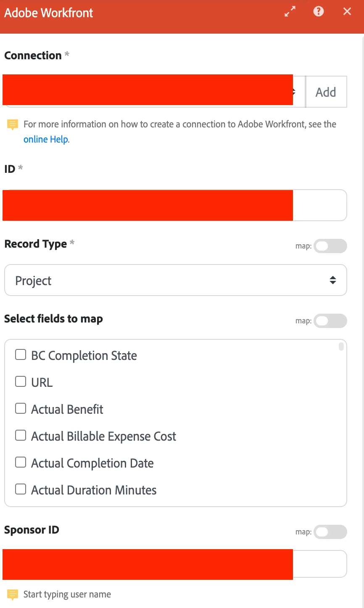Check Actual Billable Expense Cost
Image resolution: width=364 pixels, height=608 pixels.
(x=21, y=436)
